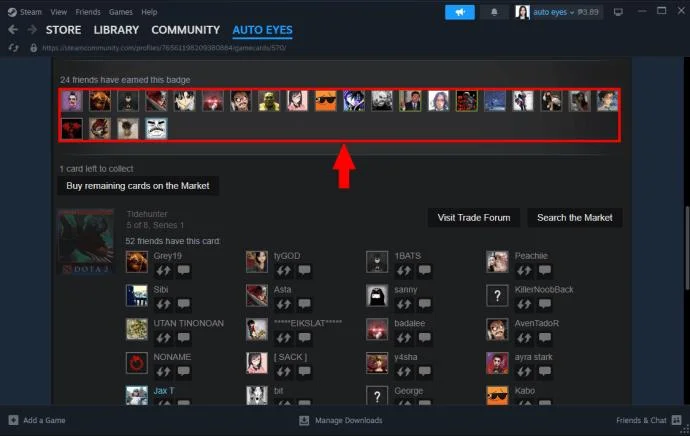Click chat icon under *****EIKSLAT*****

[304, 337]
